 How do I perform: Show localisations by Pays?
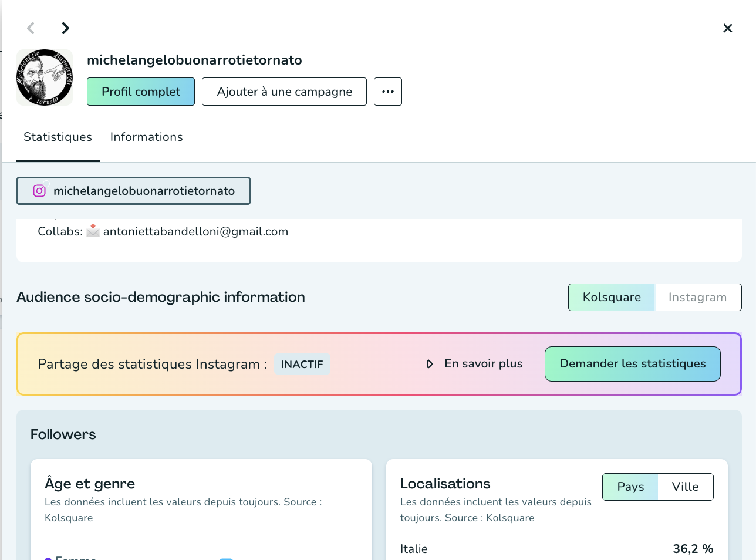point(630,487)
